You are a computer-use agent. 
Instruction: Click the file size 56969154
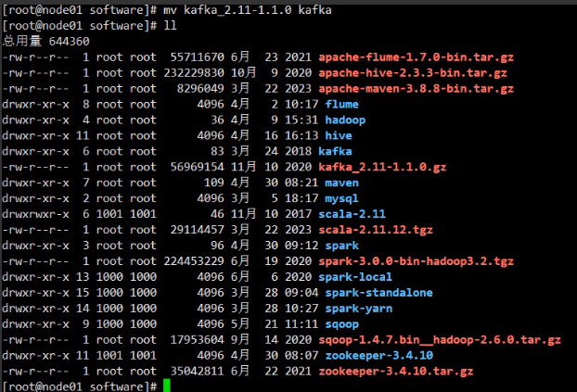click(198, 168)
